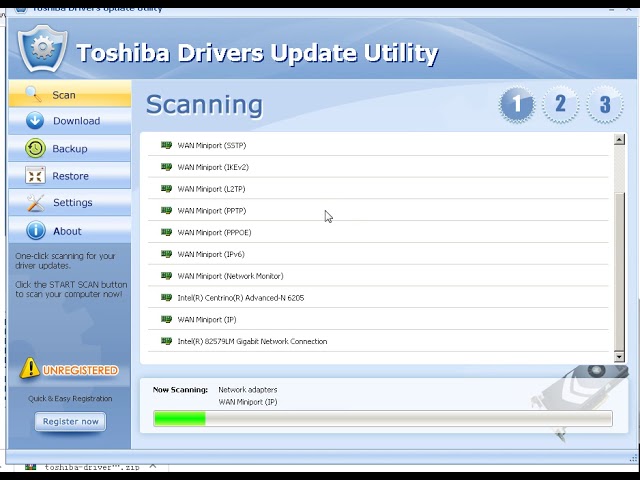This screenshot has width=640, height=480.
Task: Select the WAN Miniport (IP) list row
Action: (x=378, y=319)
